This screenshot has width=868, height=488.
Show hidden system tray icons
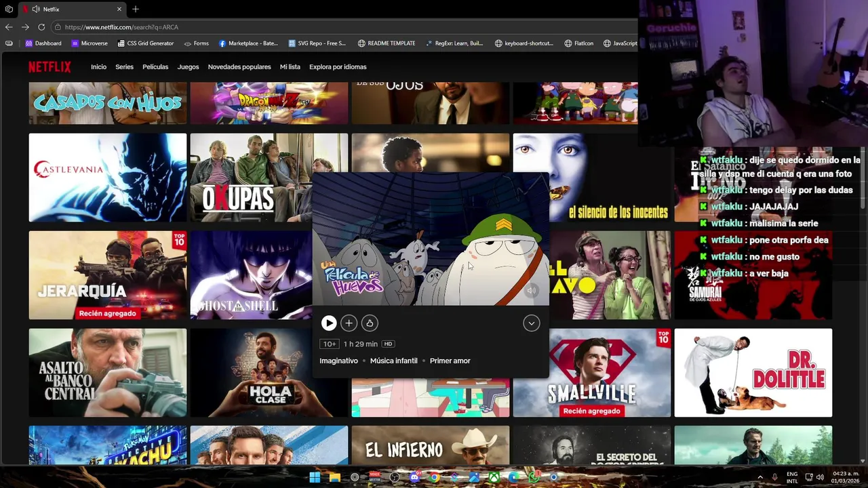coord(759,477)
